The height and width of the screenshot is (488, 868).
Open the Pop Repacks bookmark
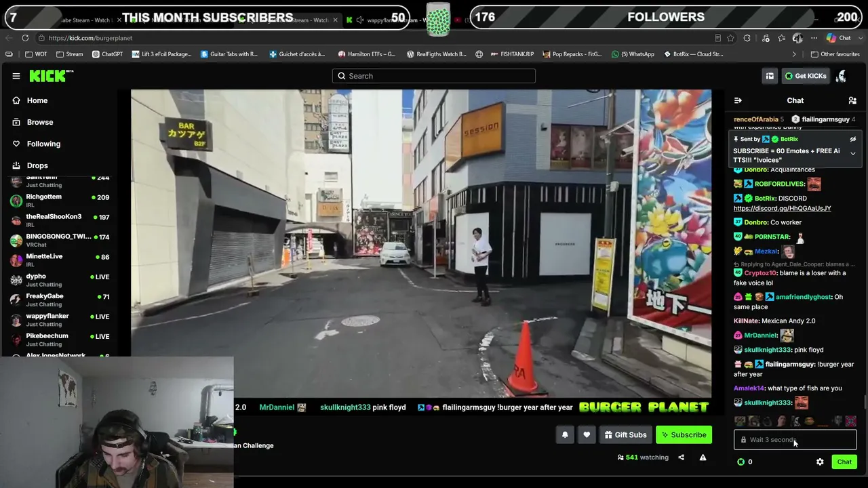click(x=572, y=54)
